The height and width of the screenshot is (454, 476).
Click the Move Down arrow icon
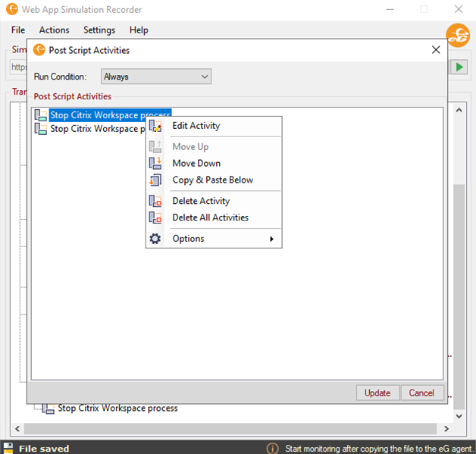pyautogui.click(x=155, y=163)
